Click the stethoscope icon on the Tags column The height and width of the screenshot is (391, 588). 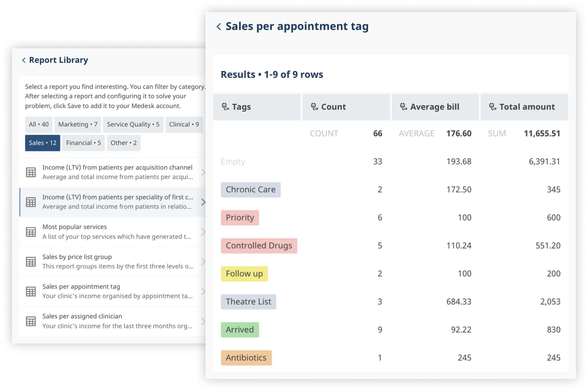pos(225,107)
